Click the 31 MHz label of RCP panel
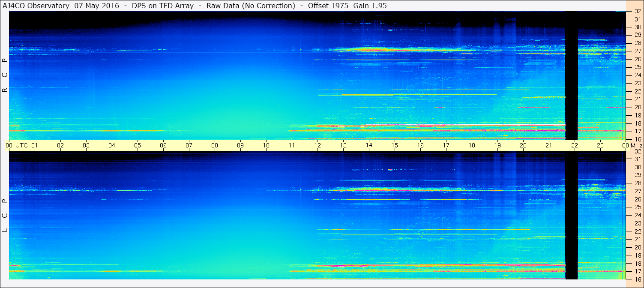Viewport: 644px width, 288px height. (x=638, y=19)
